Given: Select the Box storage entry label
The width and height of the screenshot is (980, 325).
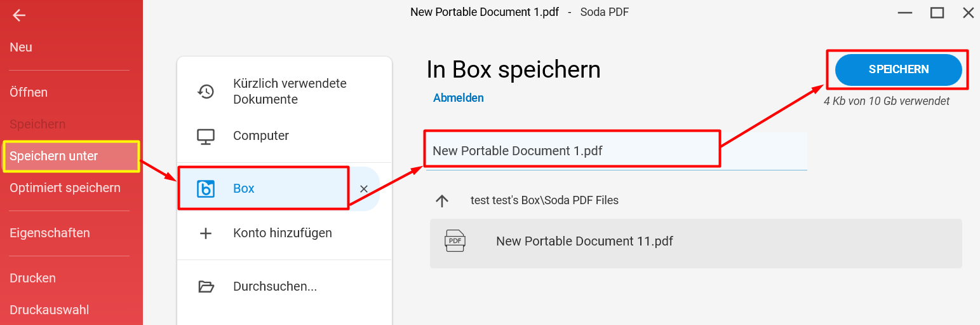Looking at the screenshot, I should pyautogui.click(x=244, y=189).
